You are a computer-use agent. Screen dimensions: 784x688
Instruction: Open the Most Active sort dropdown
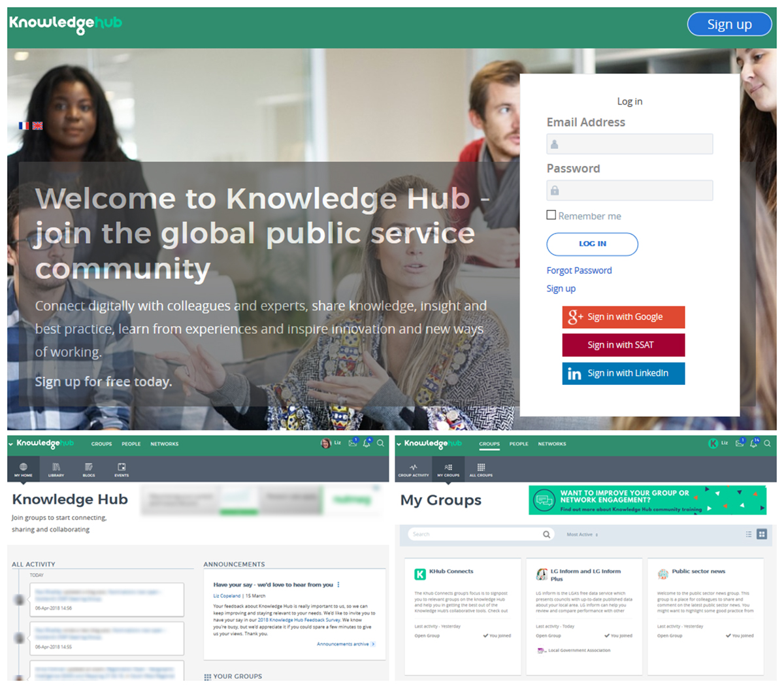582,534
